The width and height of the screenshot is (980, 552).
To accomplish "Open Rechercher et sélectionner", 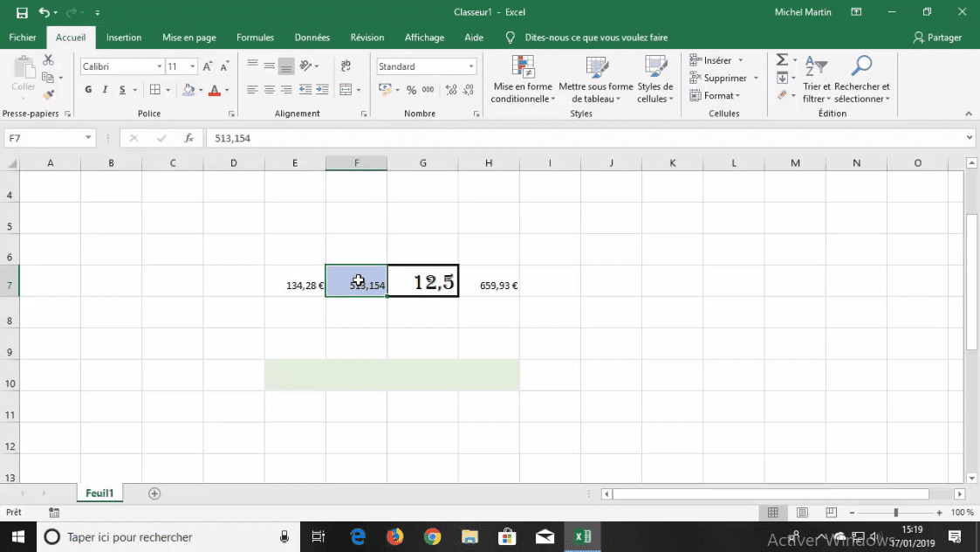I will (x=861, y=79).
